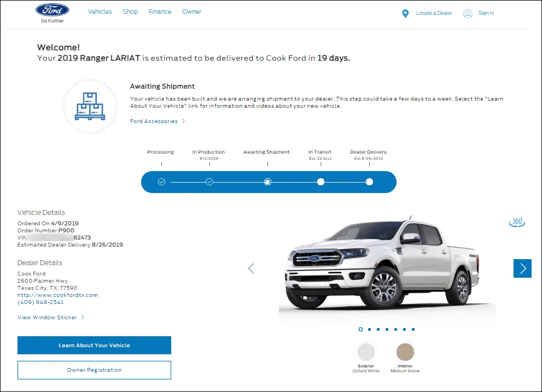The width and height of the screenshot is (542, 392).
Task: Select the sixth carousel dot
Action: pos(404,330)
